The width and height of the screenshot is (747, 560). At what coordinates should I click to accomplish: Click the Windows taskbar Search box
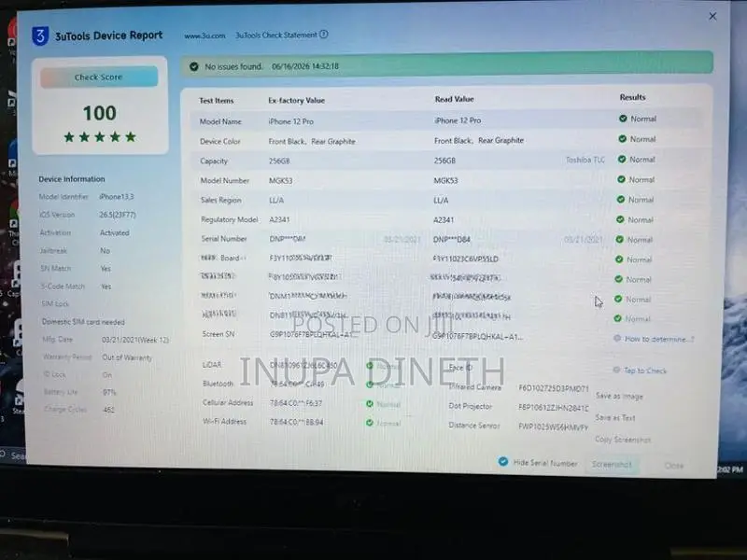[x=13, y=455]
